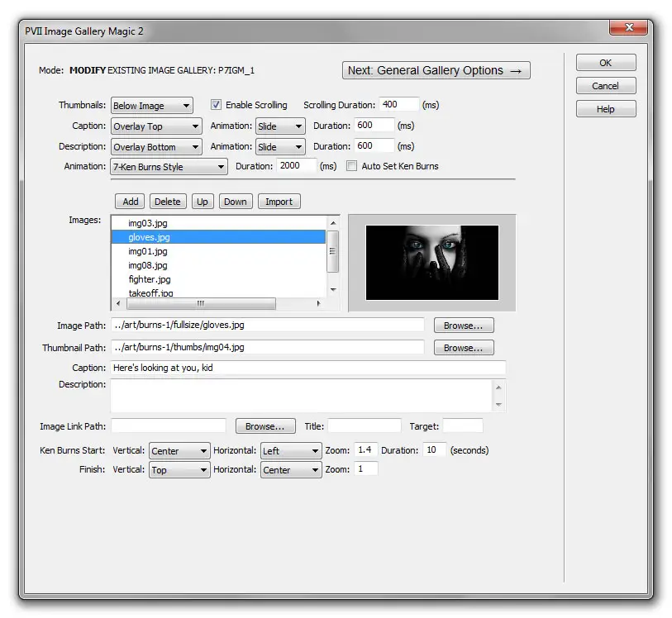Open the Thumbnails Below Image dropdown
The width and height of the screenshot is (672, 618).
(x=152, y=106)
